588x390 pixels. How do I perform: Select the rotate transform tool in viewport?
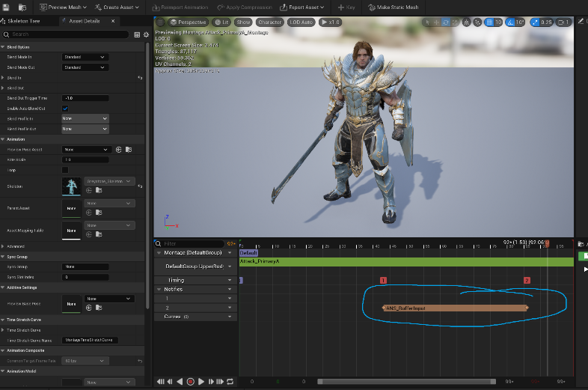tap(446, 22)
